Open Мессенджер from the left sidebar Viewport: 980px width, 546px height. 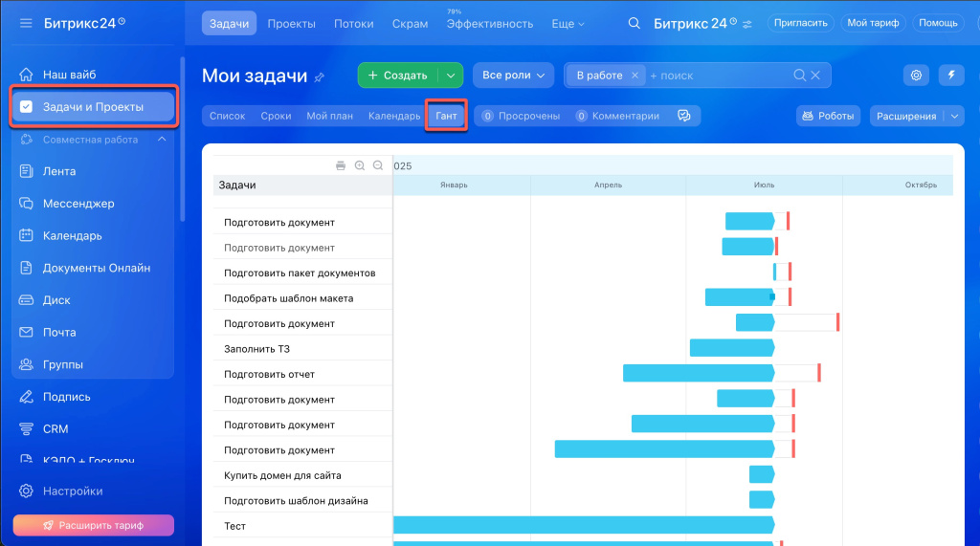78,204
